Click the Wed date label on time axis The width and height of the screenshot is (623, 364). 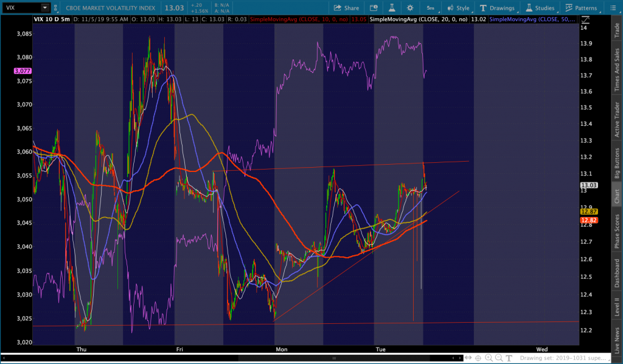(x=541, y=349)
